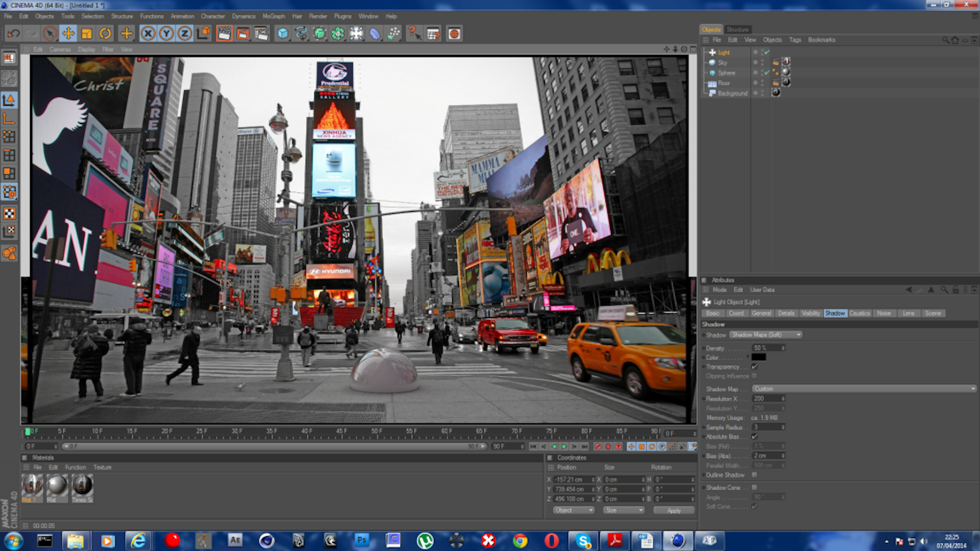The image size is (980, 551).
Task: Render to Picture Viewer icon
Action: click(x=242, y=34)
